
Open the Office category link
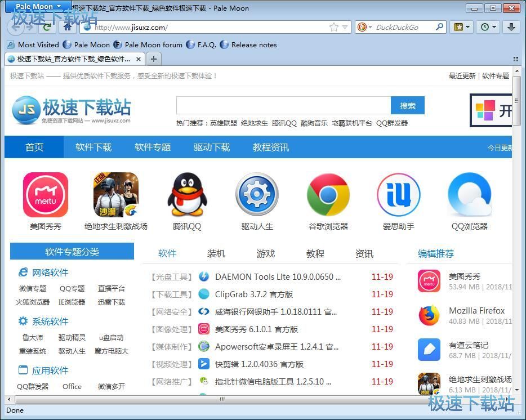pos(72,386)
